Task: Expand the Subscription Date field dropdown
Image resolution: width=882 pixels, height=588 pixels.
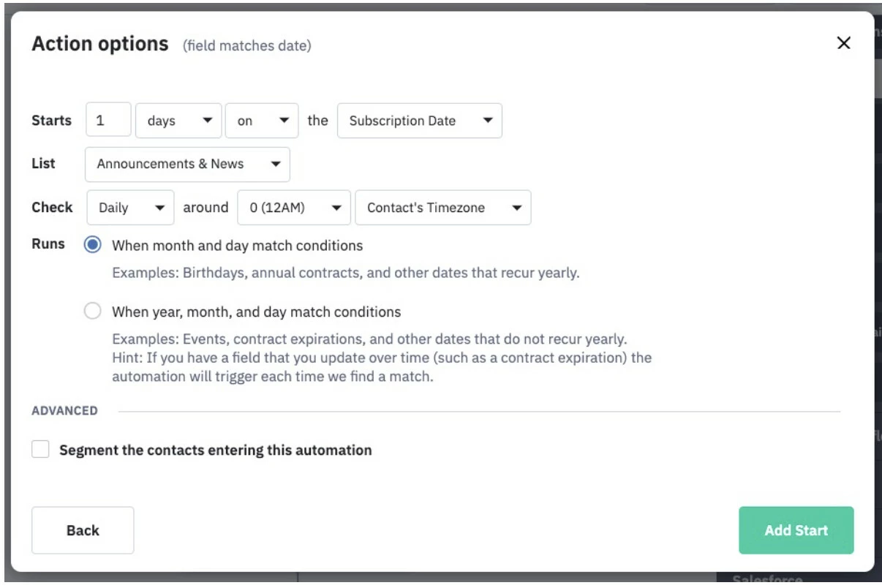Action: (419, 121)
